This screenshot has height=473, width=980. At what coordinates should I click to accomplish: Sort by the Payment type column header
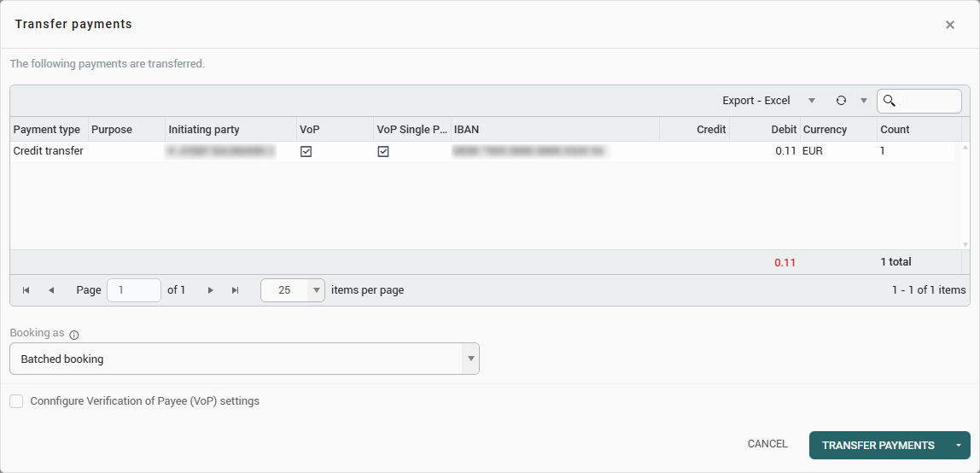47,130
